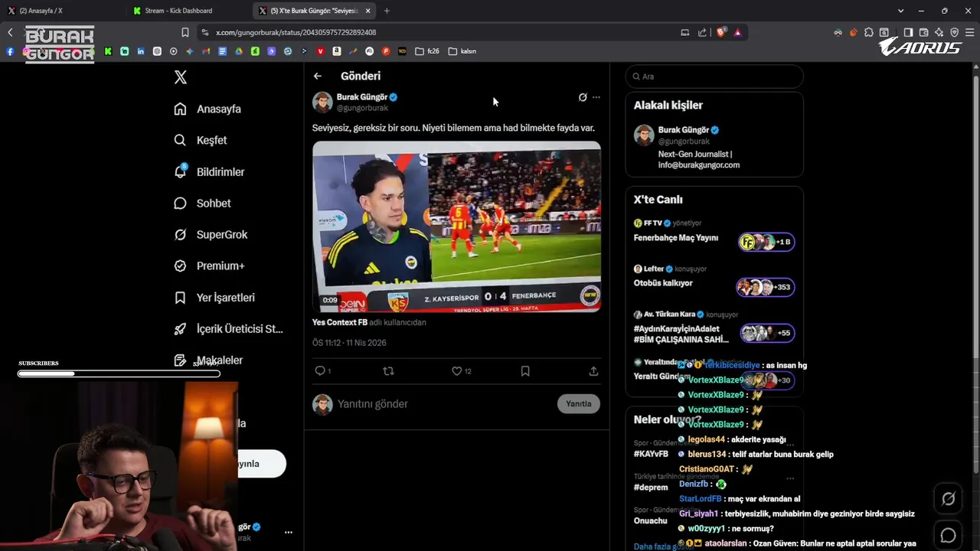The height and width of the screenshot is (551, 980).
Task: Close the Burak Güngör tweet tab
Action: [x=368, y=11]
